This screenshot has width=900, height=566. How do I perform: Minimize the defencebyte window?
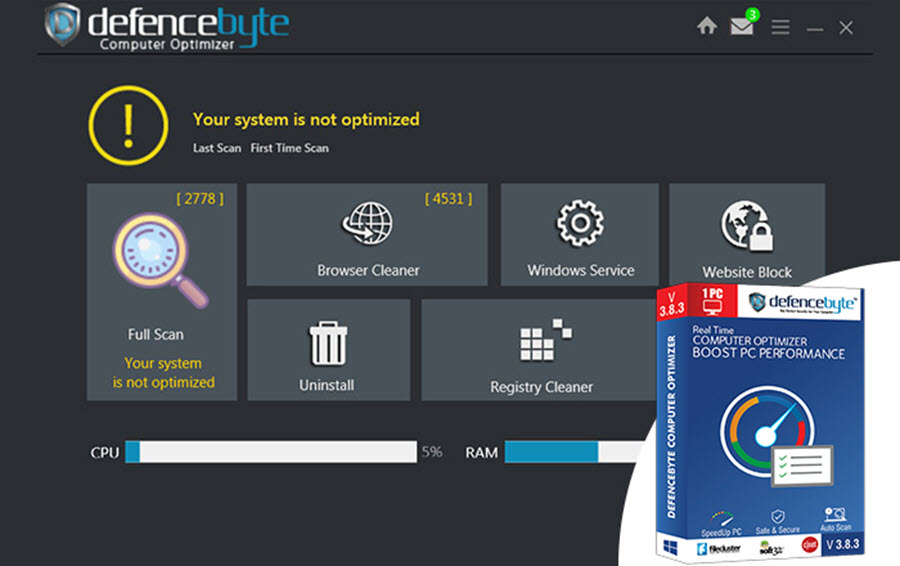coord(814,29)
